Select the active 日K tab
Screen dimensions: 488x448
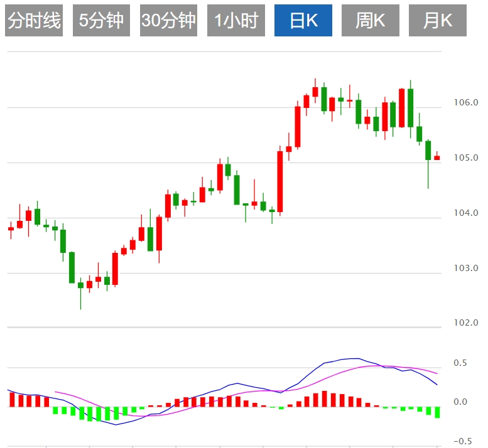point(303,21)
